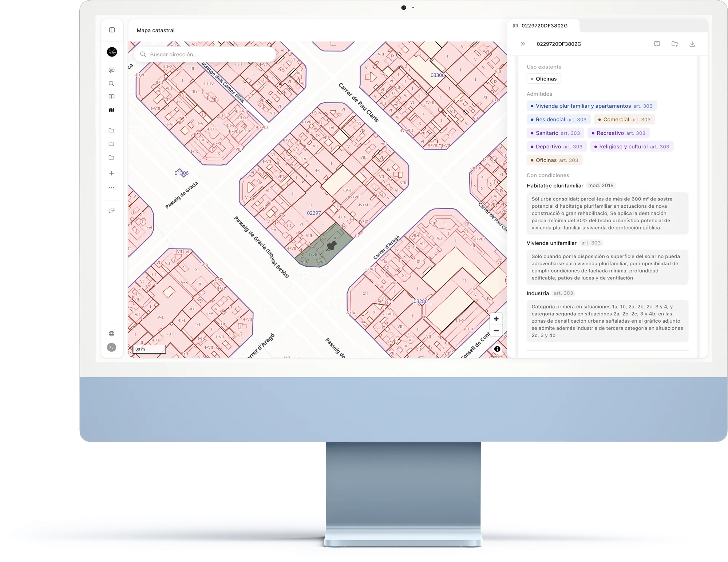Click the Recreativo art. 303 chip
728x562 pixels.
coord(618,133)
